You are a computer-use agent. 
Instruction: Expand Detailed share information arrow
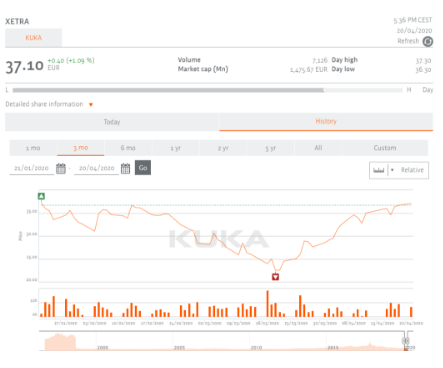point(91,105)
